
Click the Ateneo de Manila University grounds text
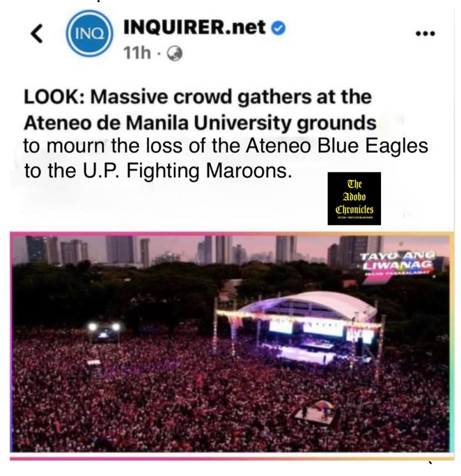[x=200, y=123]
